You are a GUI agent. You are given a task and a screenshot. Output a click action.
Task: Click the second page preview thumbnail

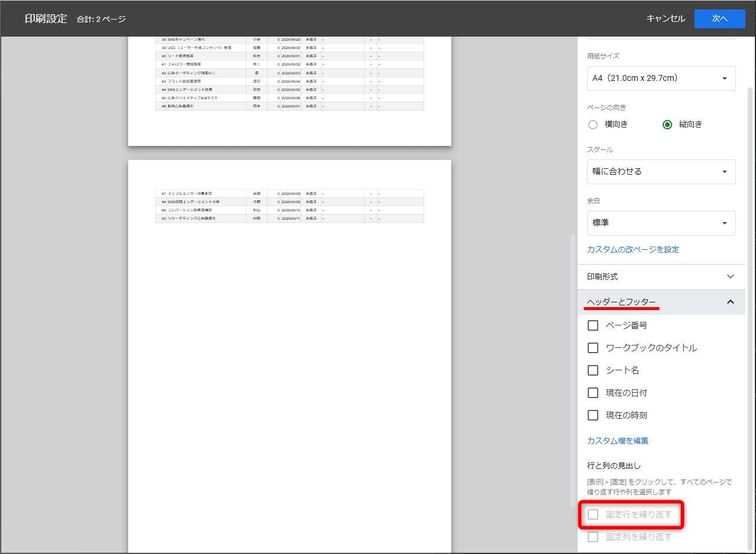click(x=289, y=354)
